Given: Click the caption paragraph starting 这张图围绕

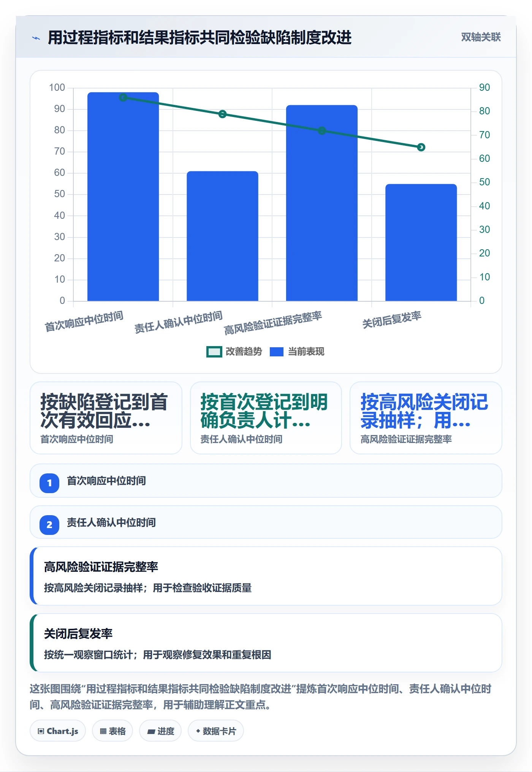Looking at the screenshot, I should [261, 697].
